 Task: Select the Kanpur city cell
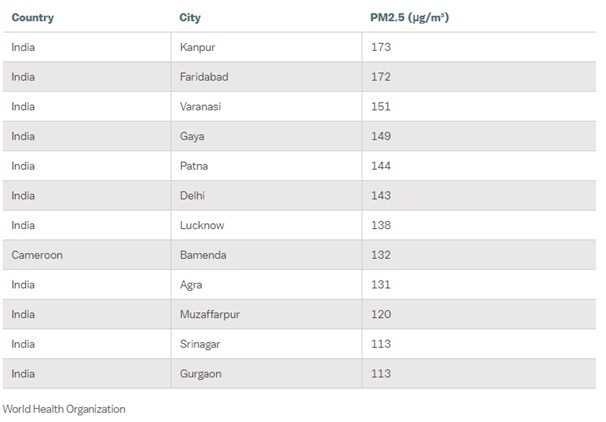(x=196, y=47)
